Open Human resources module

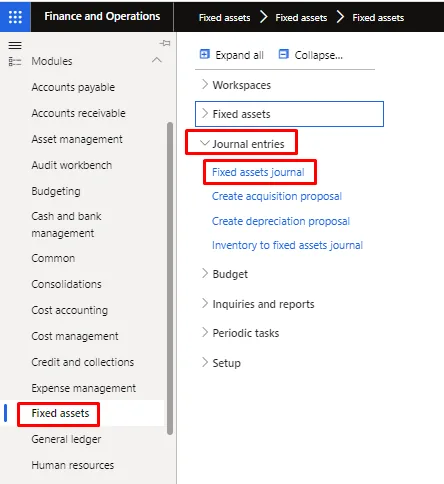pos(73,465)
